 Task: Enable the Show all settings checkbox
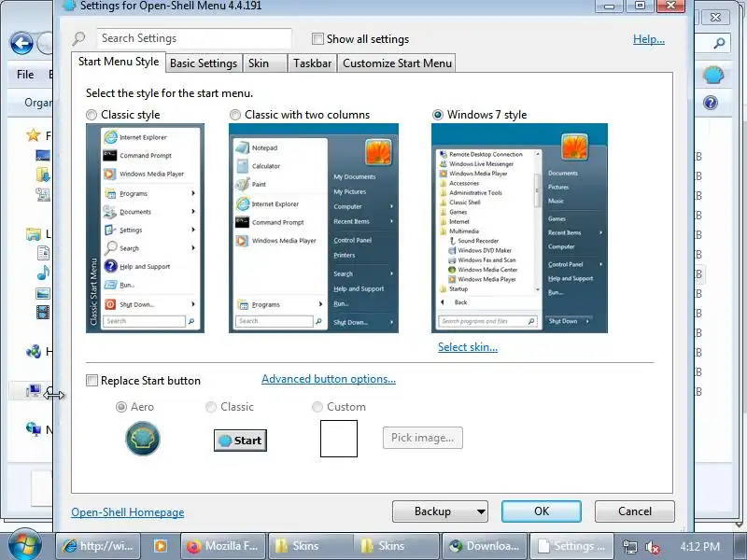pos(317,38)
